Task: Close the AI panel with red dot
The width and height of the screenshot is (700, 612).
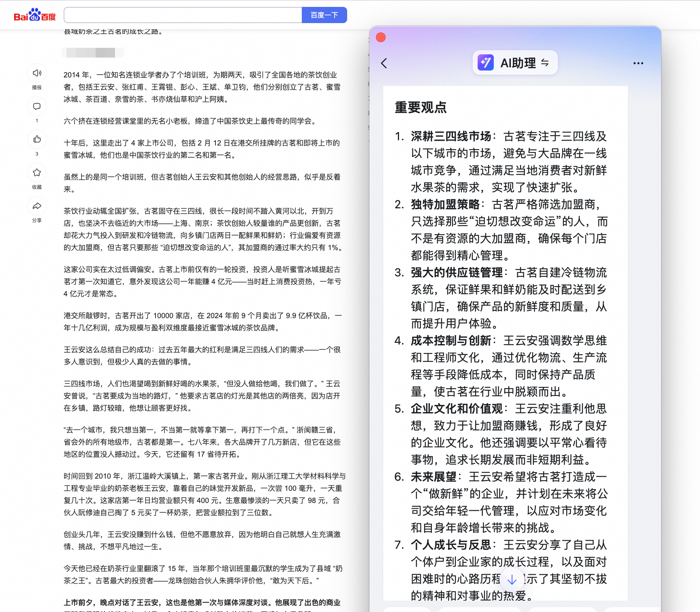Action: click(381, 37)
